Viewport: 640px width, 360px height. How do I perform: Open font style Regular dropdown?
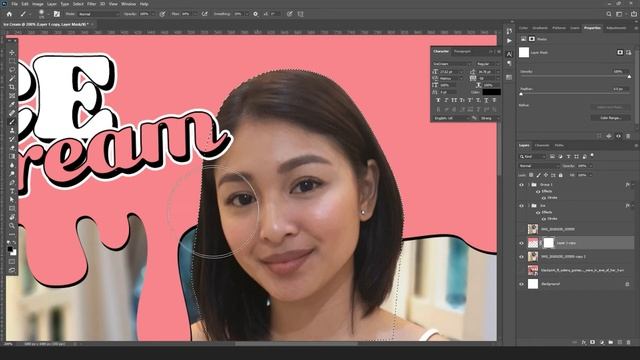tap(487, 64)
